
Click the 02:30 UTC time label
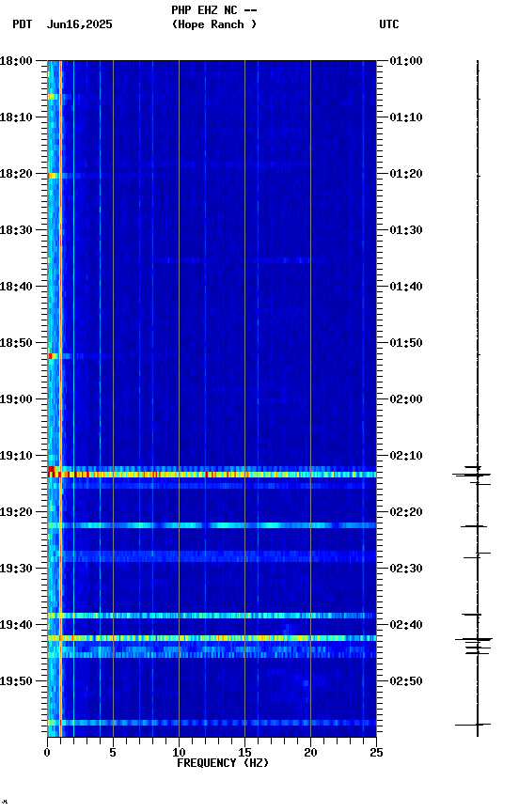(406, 569)
